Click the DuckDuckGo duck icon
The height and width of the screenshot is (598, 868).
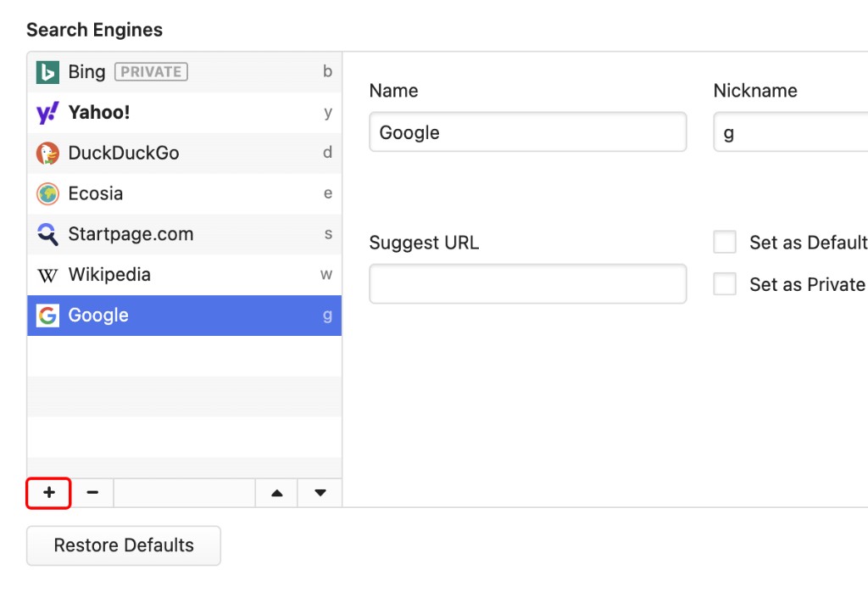coord(47,153)
